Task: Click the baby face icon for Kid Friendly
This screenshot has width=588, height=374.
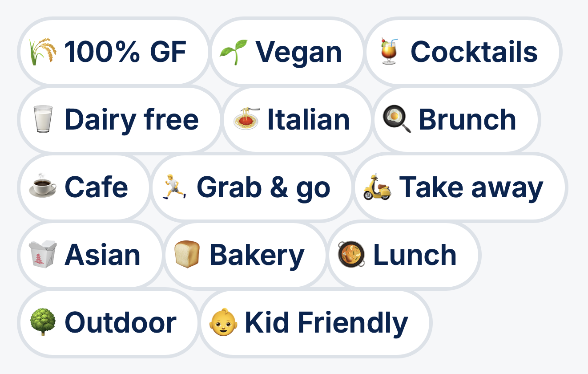Action: (222, 322)
